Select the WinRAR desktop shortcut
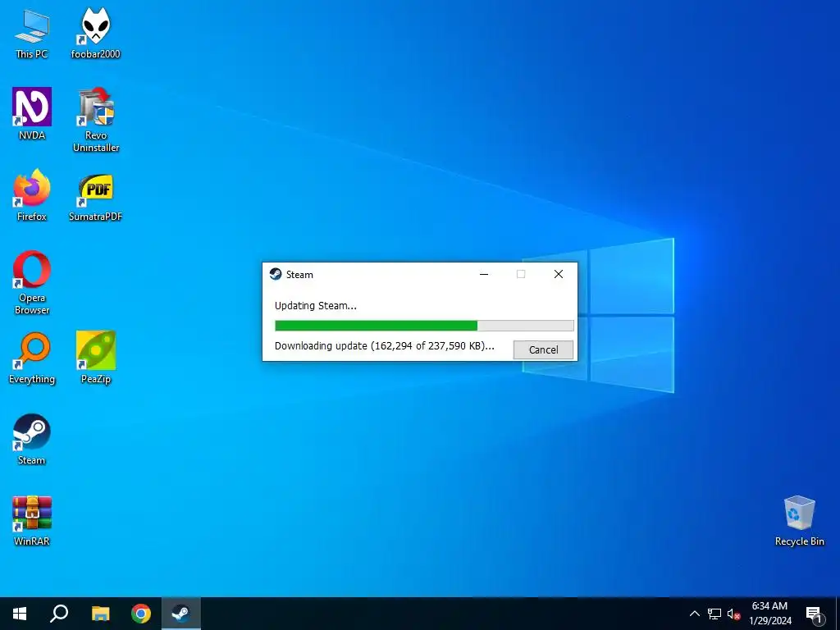840x630 pixels. coord(32,521)
